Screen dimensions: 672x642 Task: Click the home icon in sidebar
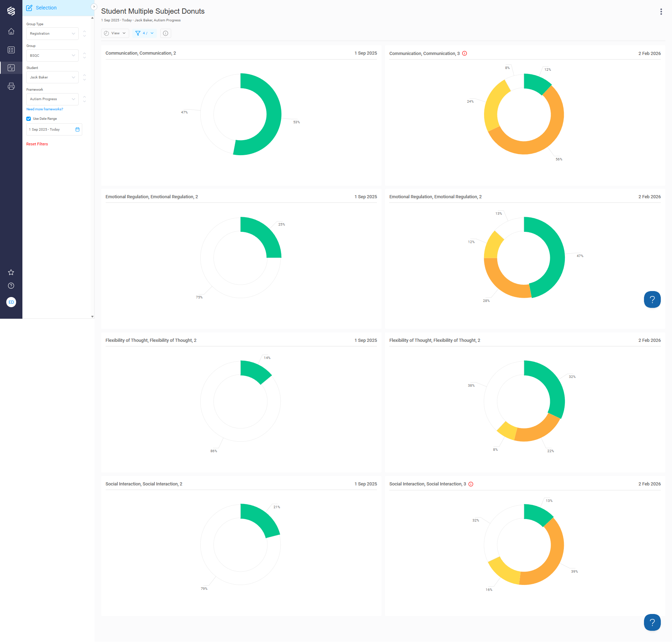11,32
